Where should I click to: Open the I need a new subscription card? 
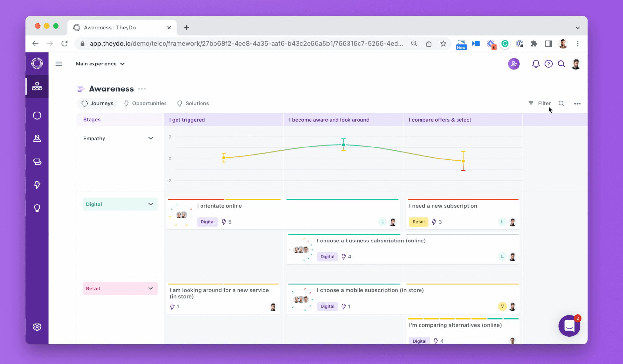[x=463, y=214]
